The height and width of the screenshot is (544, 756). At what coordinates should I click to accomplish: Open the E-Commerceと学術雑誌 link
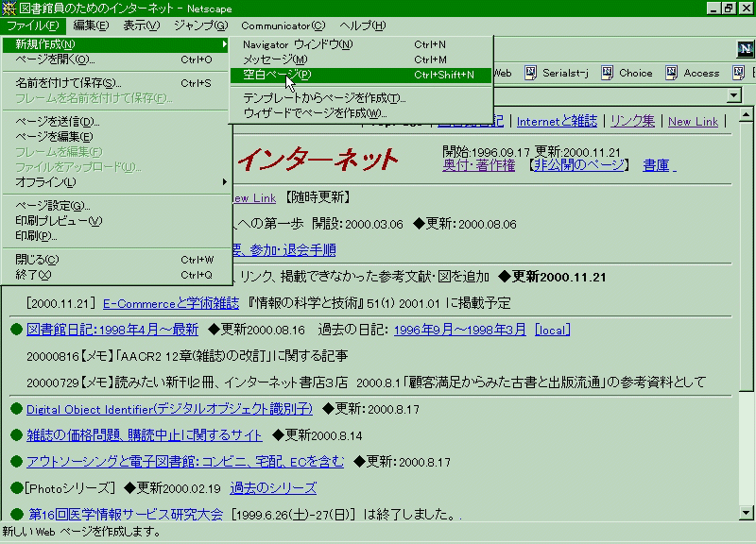(x=171, y=303)
